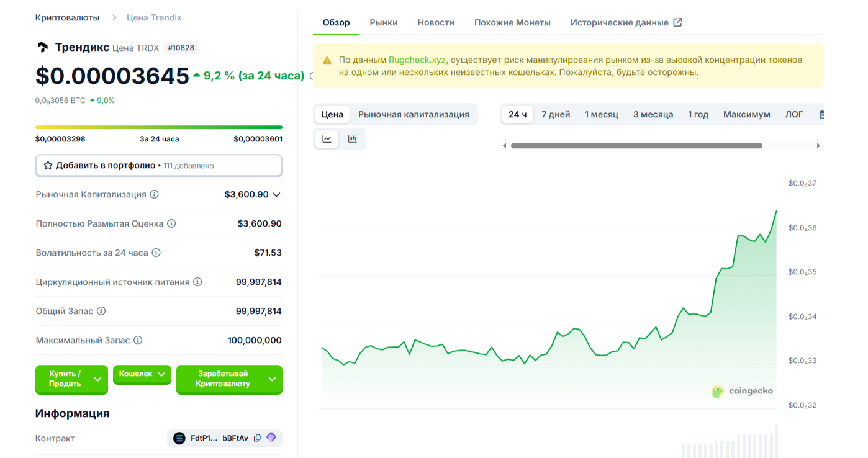Open the Рынки tab
The height and width of the screenshot is (458, 868).
384,22
